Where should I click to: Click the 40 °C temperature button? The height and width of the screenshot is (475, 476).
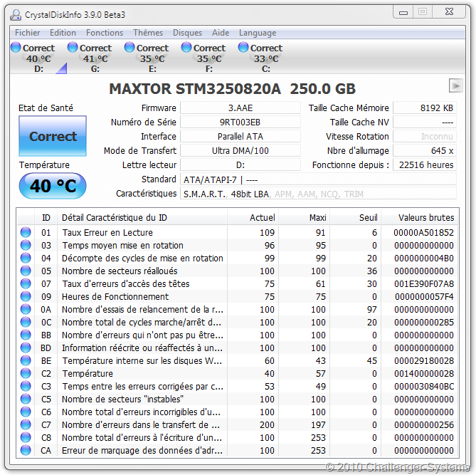pyautogui.click(x=53, y=186)
